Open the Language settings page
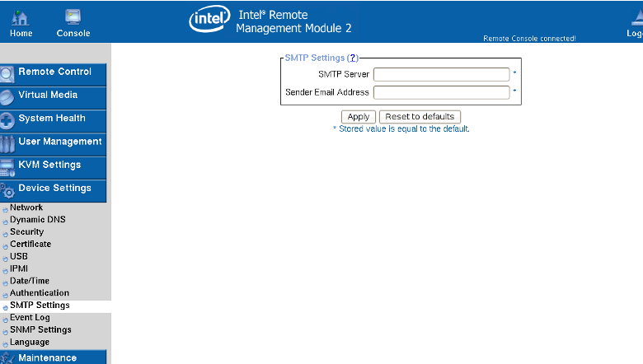643x364 pixels. pos(30,342)
